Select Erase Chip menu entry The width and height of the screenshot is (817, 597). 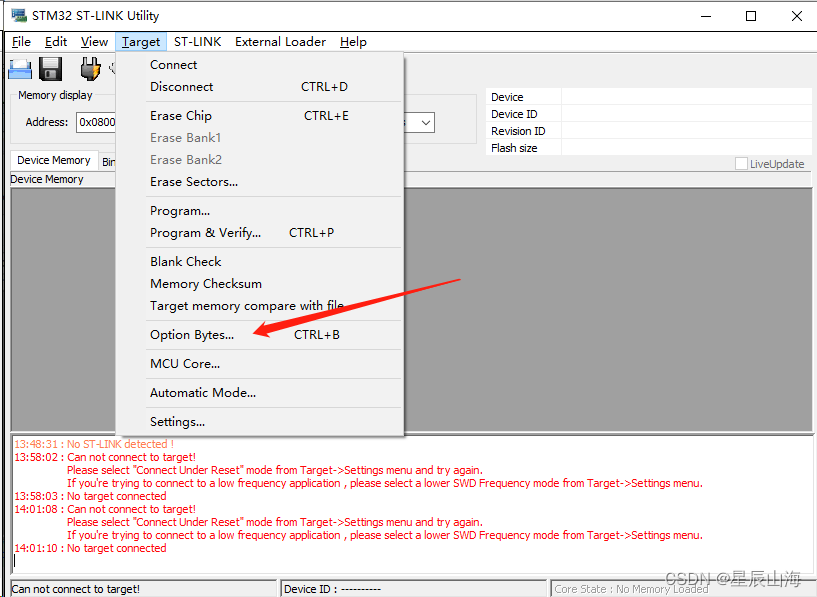(x=259, y=116)
